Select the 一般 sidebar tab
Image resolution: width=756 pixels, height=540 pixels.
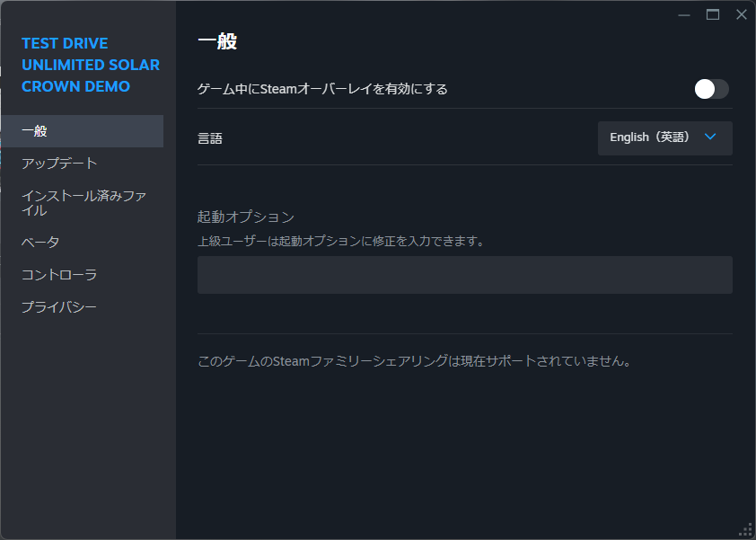82,131
